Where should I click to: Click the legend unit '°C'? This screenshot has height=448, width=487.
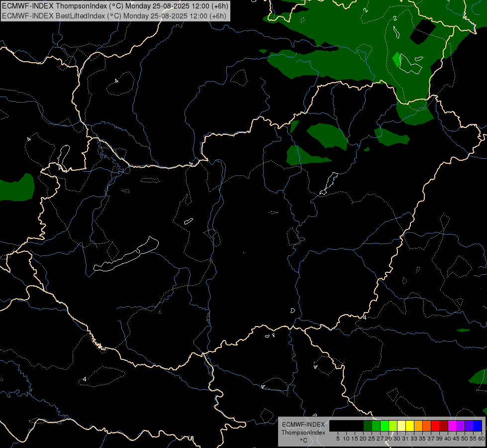[x=303, y=441]
